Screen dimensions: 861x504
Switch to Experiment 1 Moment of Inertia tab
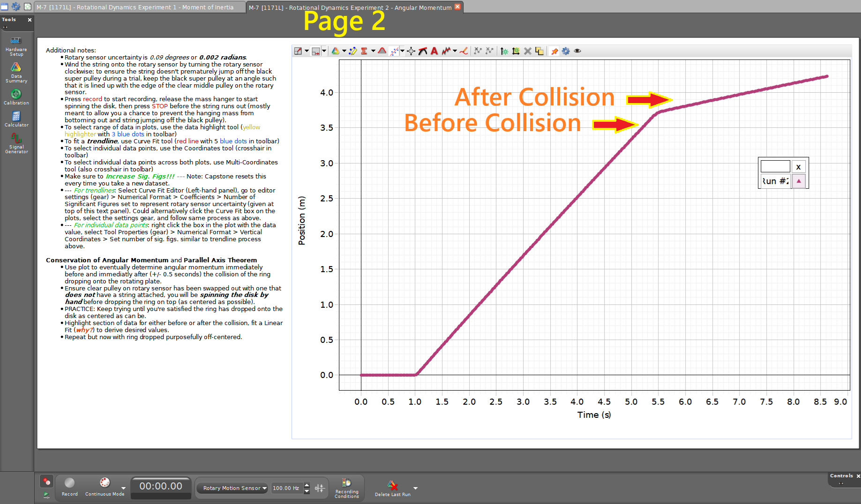tap(135, 7)
